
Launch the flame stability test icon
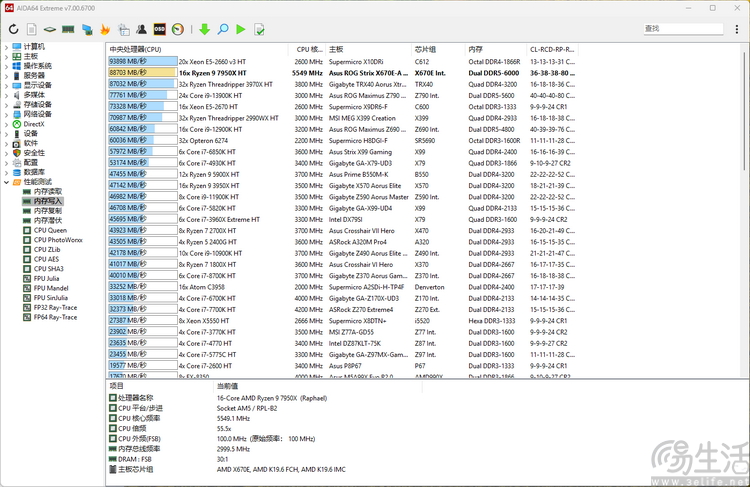point(105,30)
